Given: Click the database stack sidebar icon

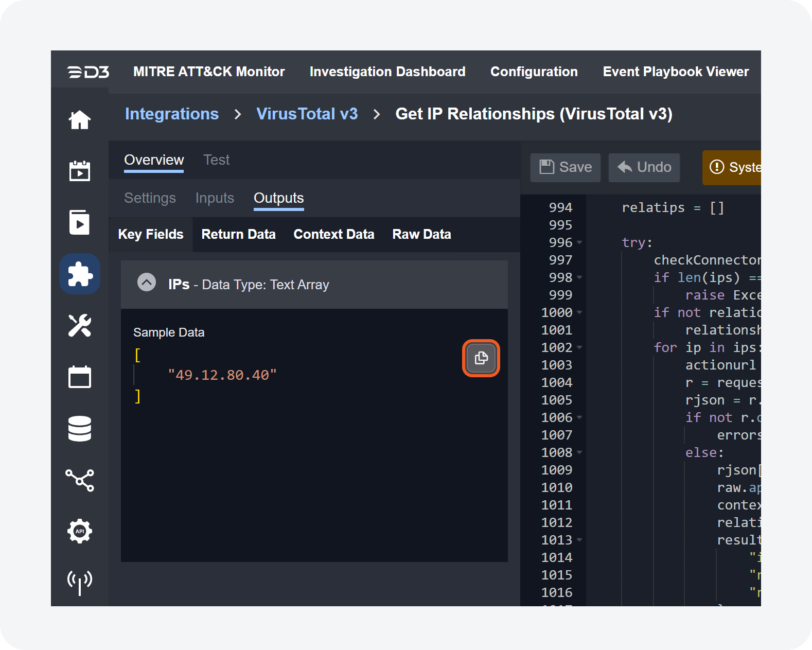Looking at the screenshot, I should pyautogui.click(x=80, y=429).
